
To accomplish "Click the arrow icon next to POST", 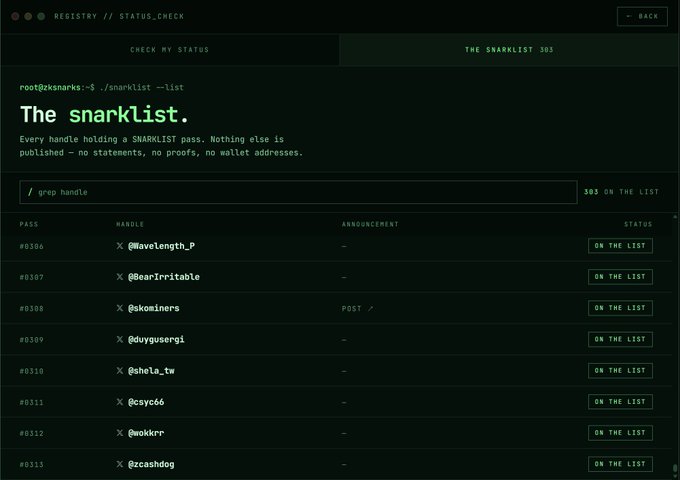I will 370,308.
